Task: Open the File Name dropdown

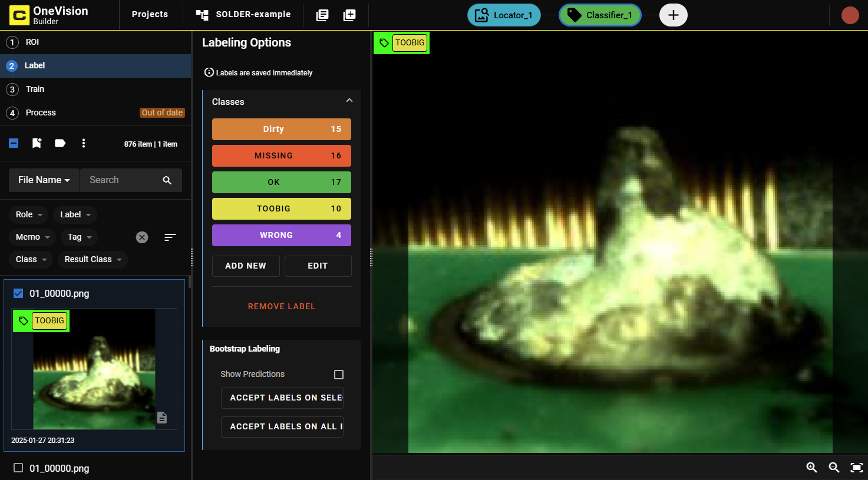Action: pos(44,180)
